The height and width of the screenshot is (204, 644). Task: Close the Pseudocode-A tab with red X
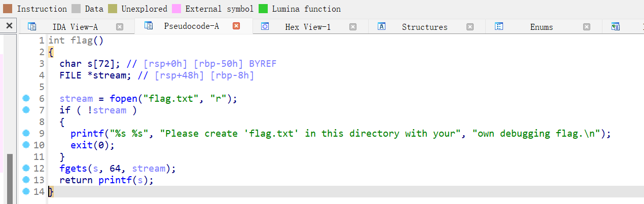click(236, 26)
